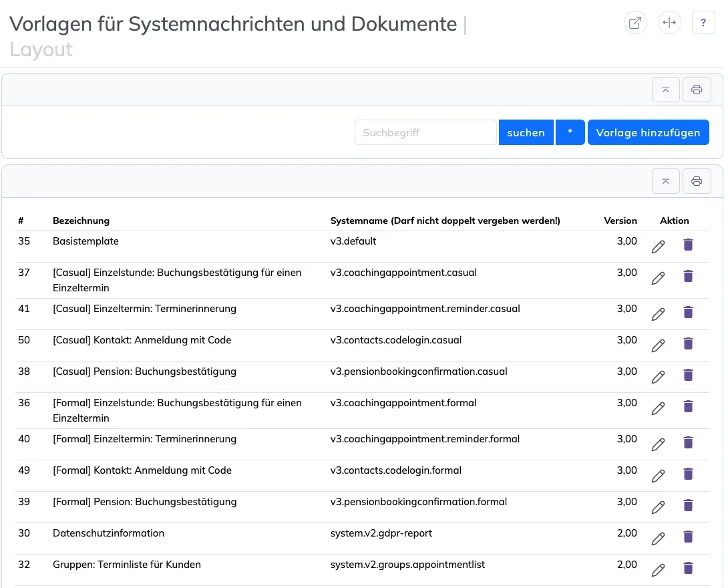The width and height of the screenshot is (728, 588).
Task: Click the Version column header
Action: (620, 220)
